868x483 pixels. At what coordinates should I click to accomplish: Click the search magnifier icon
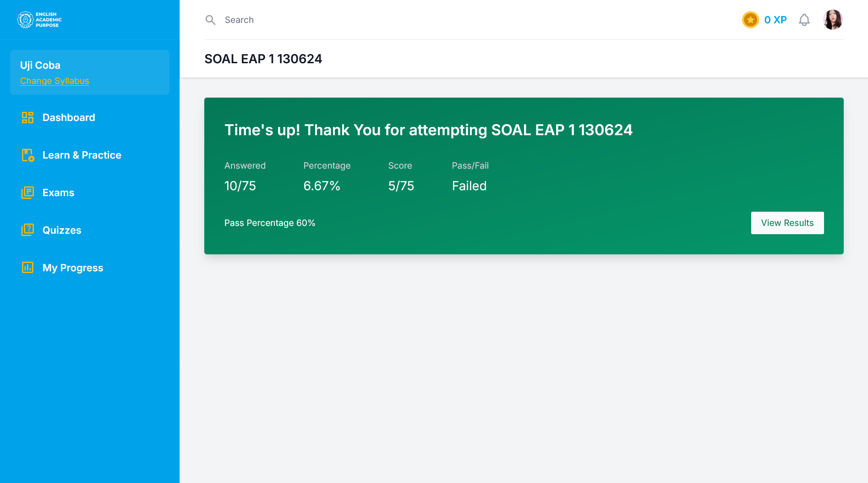click(x=210, y=20)
